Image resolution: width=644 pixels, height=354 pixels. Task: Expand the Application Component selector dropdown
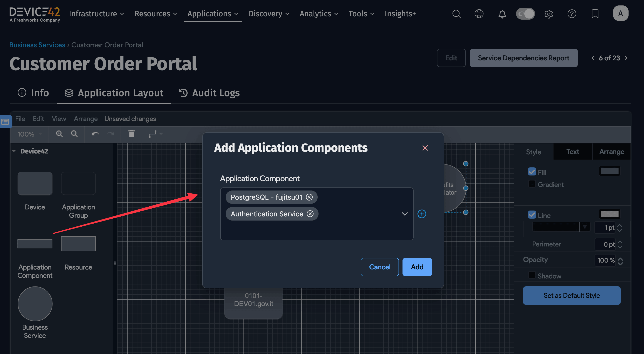click(404, 214)
